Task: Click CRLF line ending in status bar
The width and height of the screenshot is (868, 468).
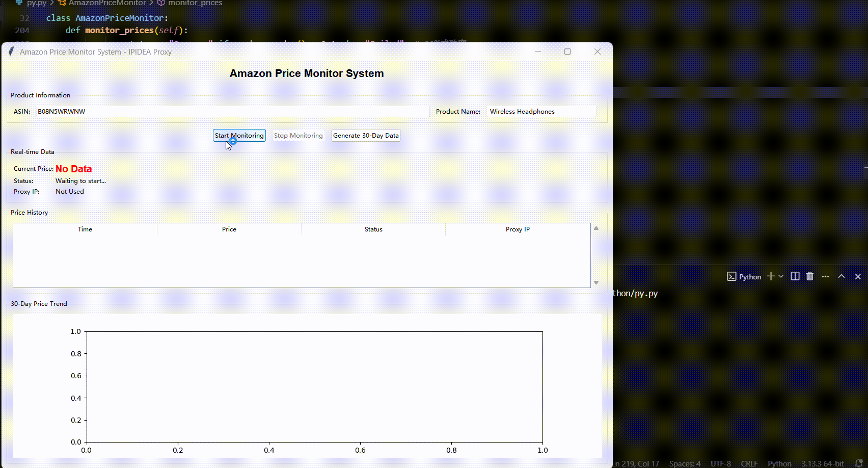Action: (749, 463)
